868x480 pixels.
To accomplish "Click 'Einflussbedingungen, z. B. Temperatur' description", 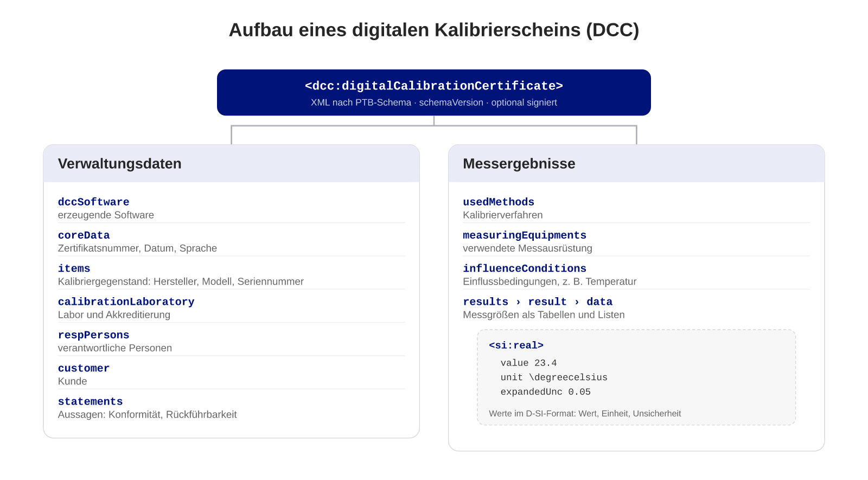I will coord(550,281).
